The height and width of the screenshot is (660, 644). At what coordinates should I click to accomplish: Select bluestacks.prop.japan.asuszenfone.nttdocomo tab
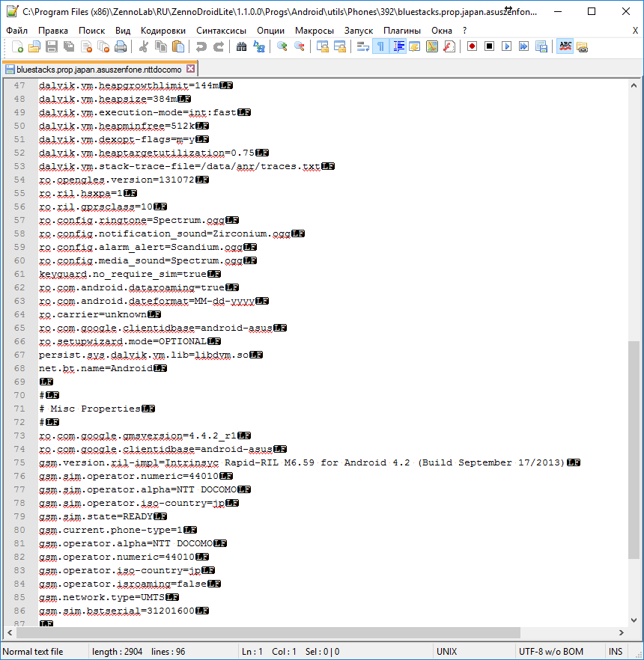click(x=99, y=70)
